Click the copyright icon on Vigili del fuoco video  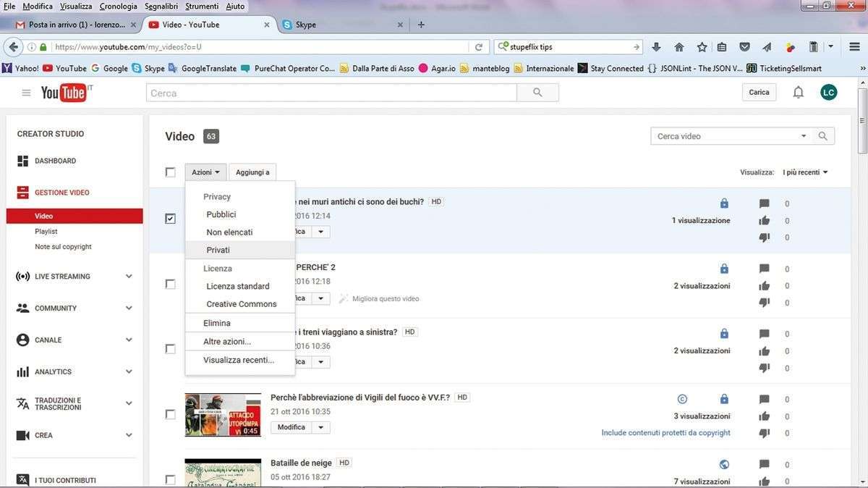[681, 399]
